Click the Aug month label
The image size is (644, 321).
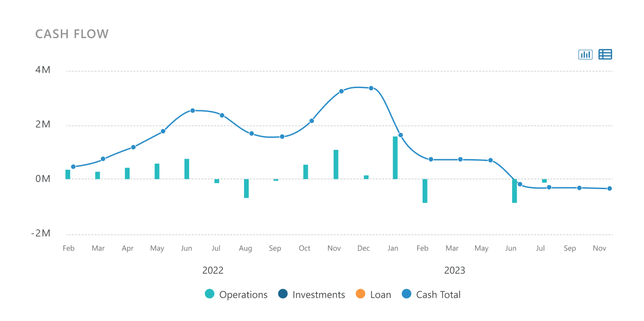tap(245, 249)
